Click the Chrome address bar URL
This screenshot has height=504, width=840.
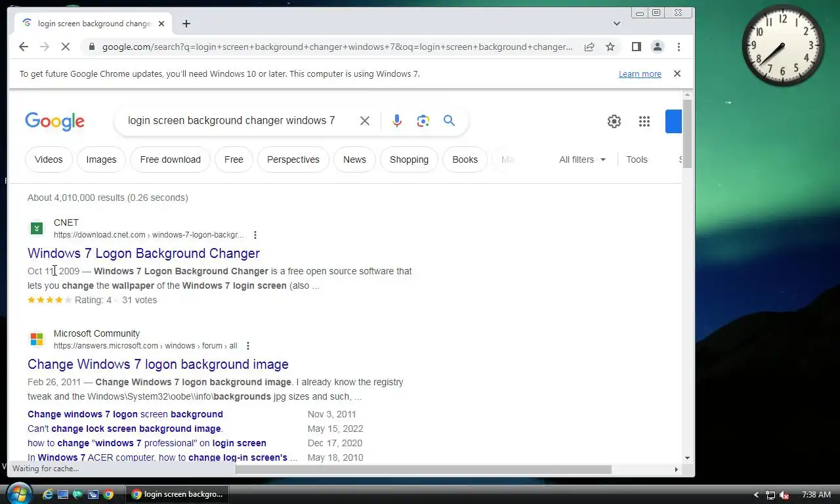337,47
